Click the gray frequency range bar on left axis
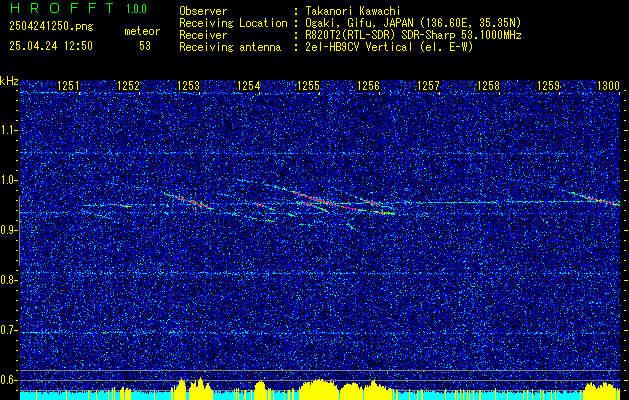 tap(19, 231)
